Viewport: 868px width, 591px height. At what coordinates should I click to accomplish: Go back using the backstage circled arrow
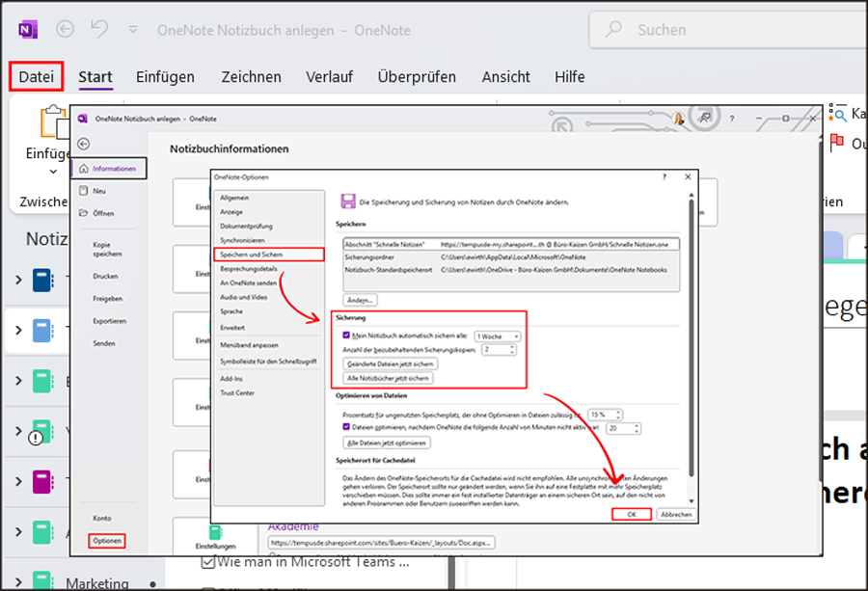pyautogui.click(x=84, y=144)
